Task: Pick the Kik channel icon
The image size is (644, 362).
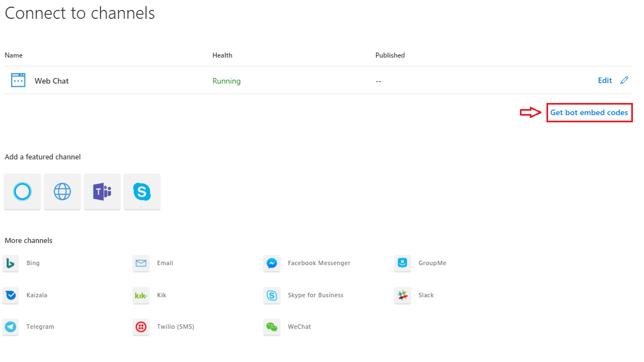Action: (x=141, y=296)
